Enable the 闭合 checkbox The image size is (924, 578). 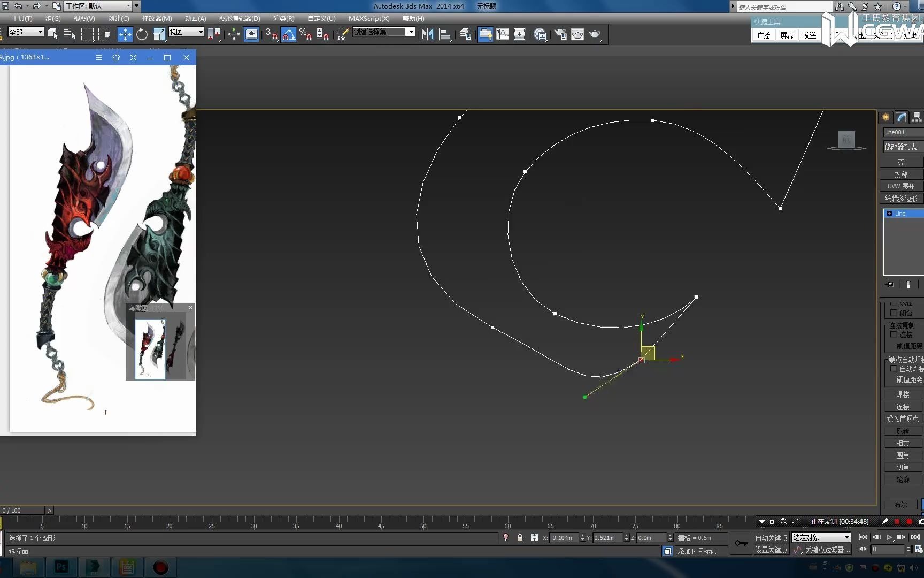894,313
